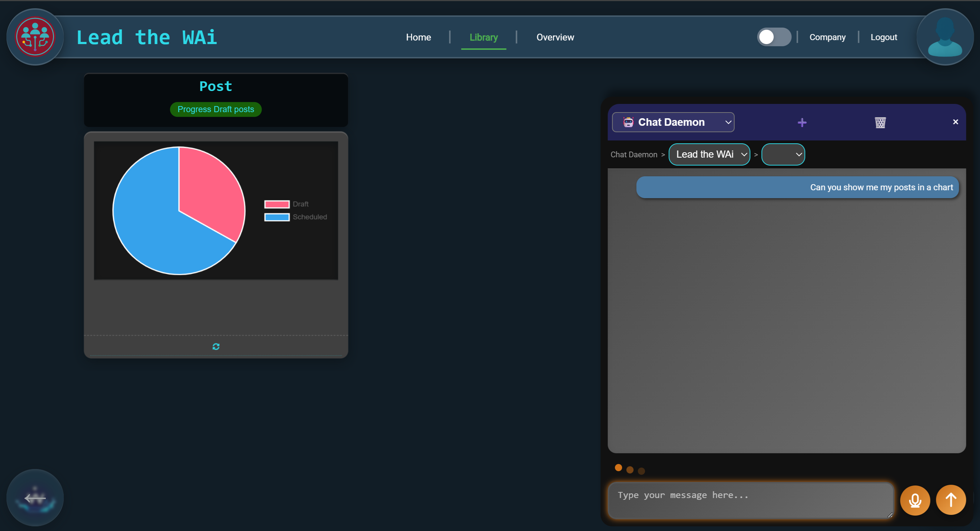Screen dimensions: 980x531
Task: Clear the chat using the trash icon
Action: click(880, 123)
